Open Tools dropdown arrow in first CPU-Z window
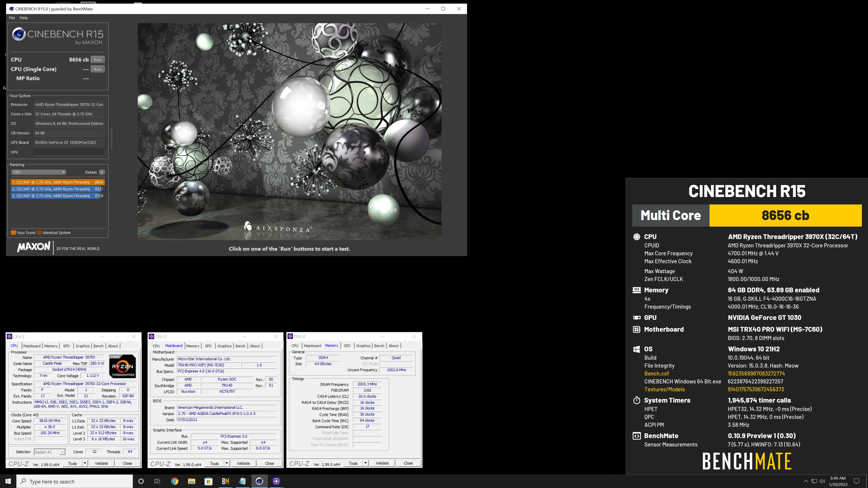This screenshot has width=868, height=488. [85, 463]
